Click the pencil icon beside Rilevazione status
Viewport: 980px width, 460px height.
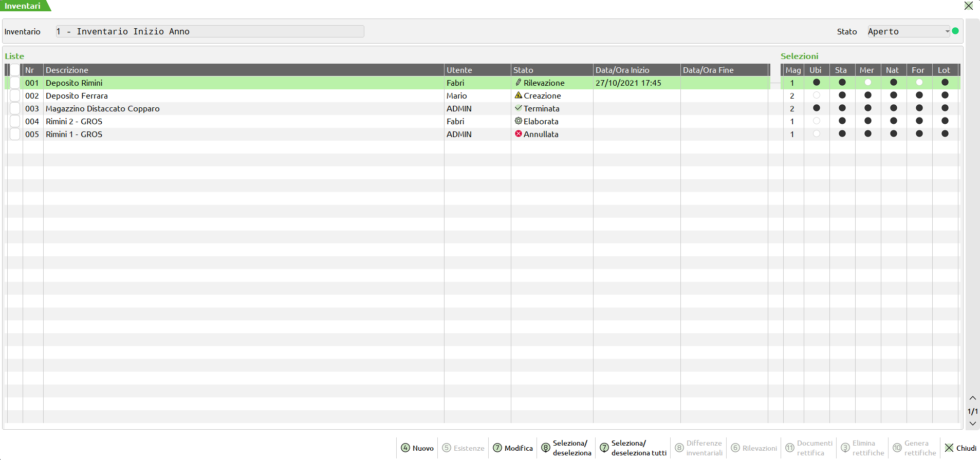tap(519, 83)
